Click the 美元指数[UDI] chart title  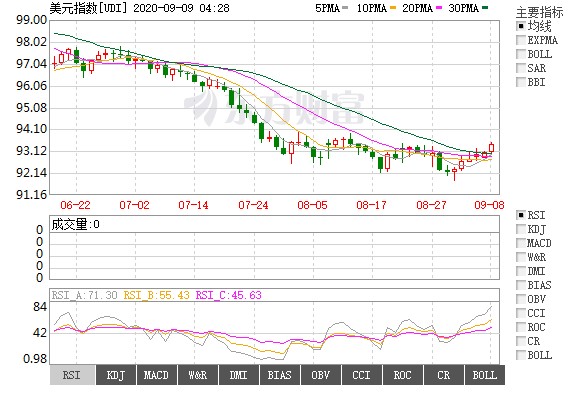click(89, 8)
